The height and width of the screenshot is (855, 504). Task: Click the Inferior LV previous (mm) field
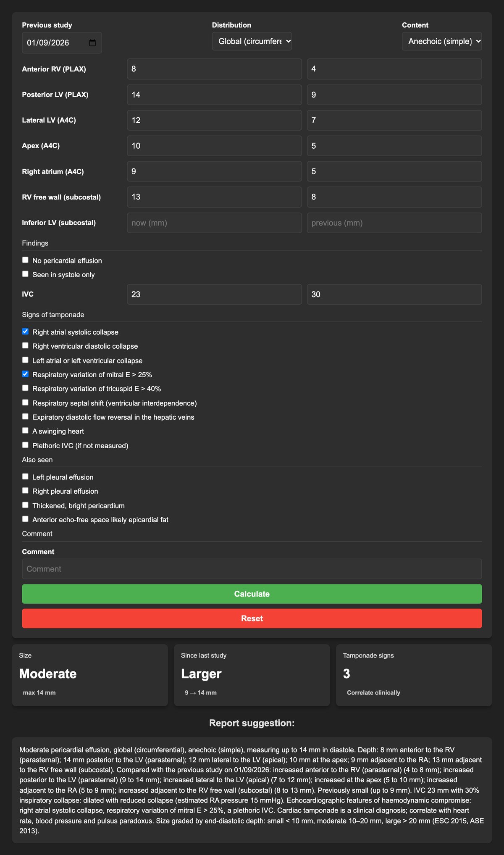(394, 223)
